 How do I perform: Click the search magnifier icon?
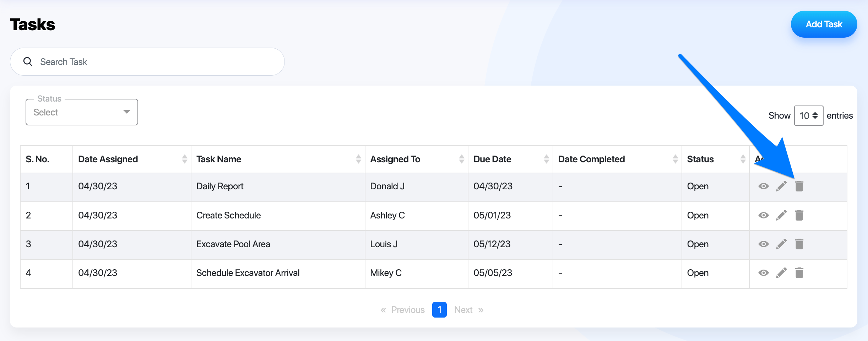click(x=28, y=62)
